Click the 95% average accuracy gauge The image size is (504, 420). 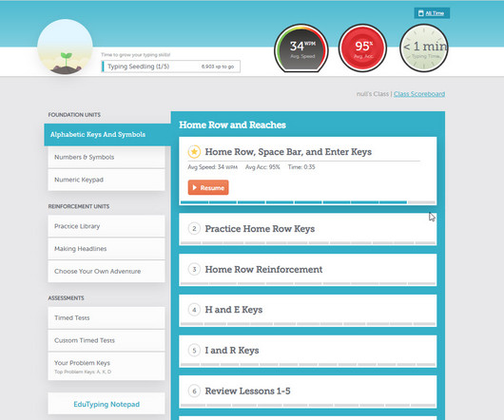point(362,48)
